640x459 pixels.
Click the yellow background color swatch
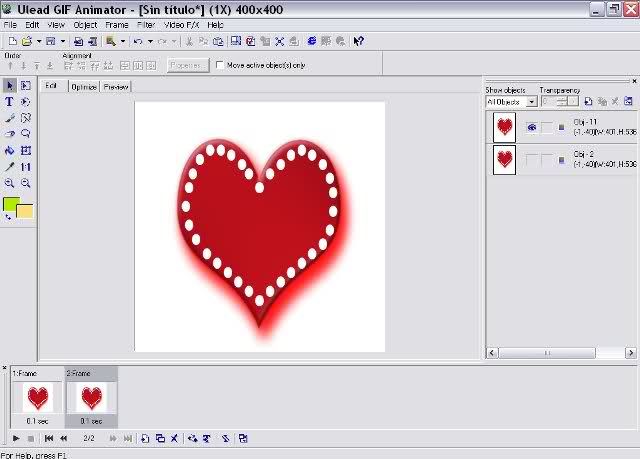point(27,212)
